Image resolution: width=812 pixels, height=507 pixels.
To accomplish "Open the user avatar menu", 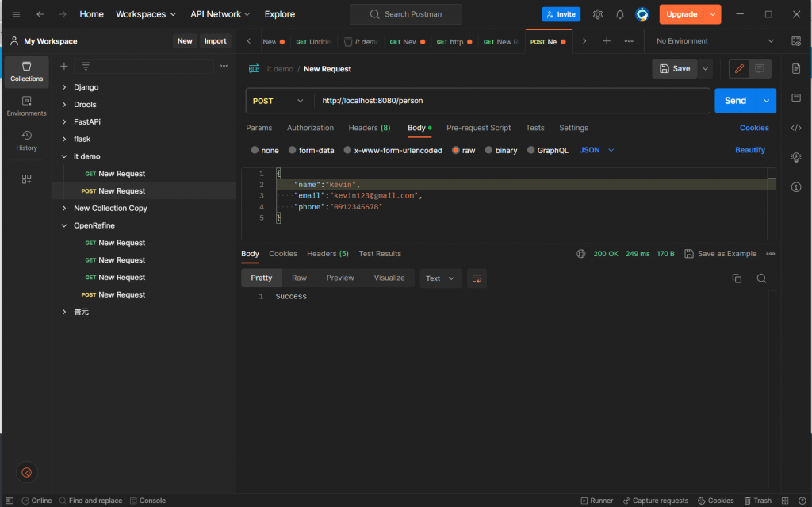I will click(642, 14).
